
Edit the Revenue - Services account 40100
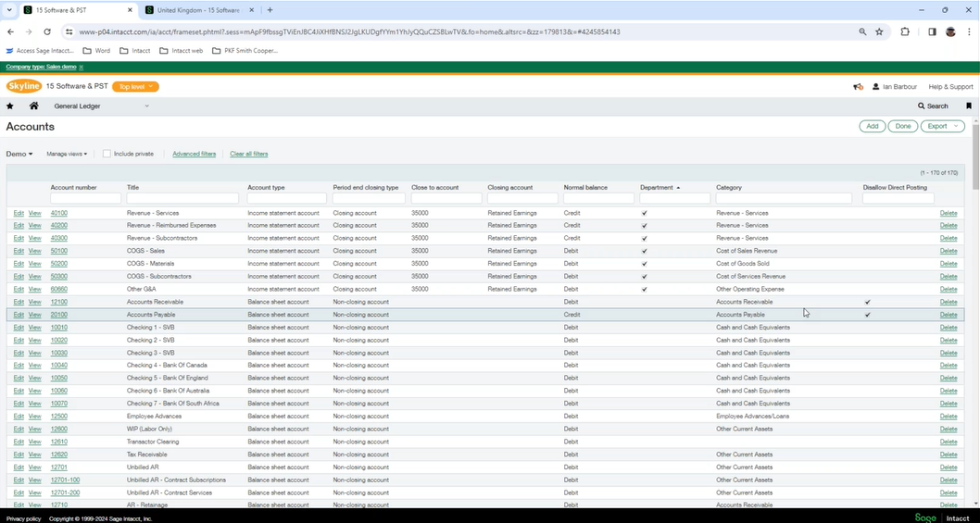point(19,213)
